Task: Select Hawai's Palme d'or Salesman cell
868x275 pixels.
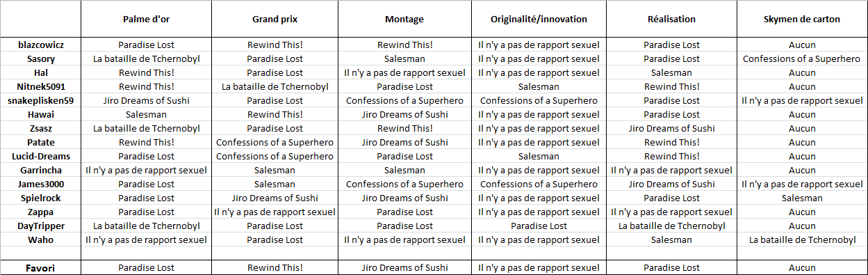Action: tap(146, 114)
